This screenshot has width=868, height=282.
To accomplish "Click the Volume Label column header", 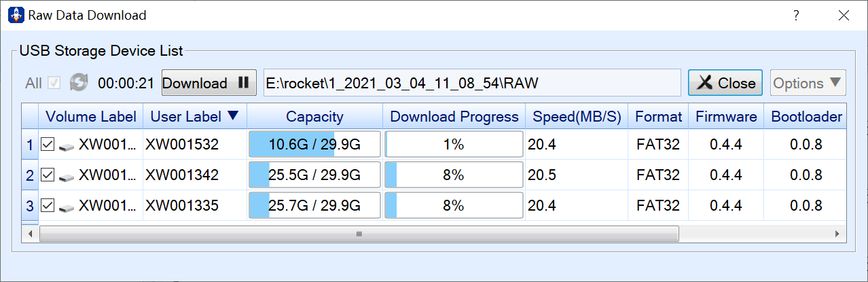I will pos(91,116).
